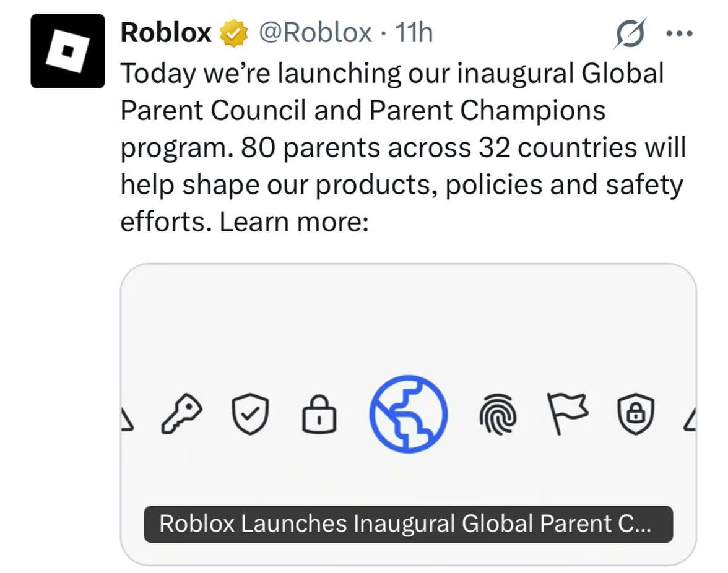Click the key icon in preview
This screenshot has width=728, height=573.
[x=180, y=413]
